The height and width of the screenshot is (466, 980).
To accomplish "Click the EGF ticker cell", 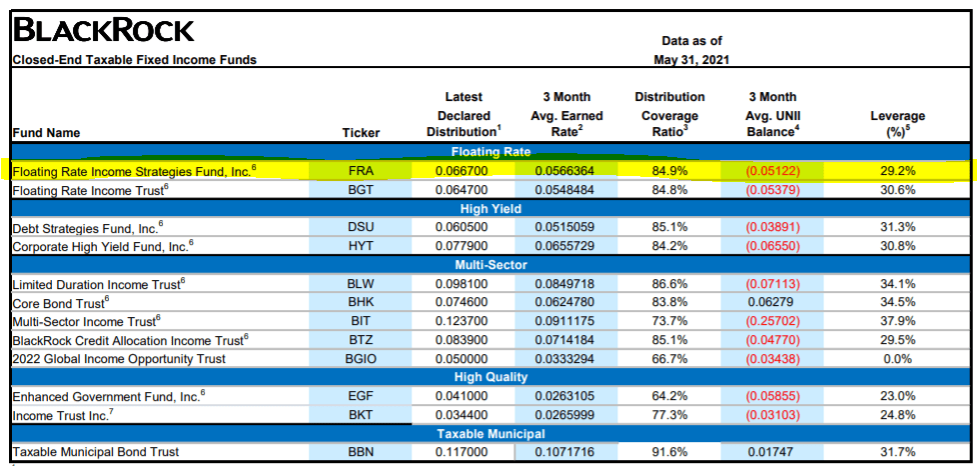I will (360, 397).
